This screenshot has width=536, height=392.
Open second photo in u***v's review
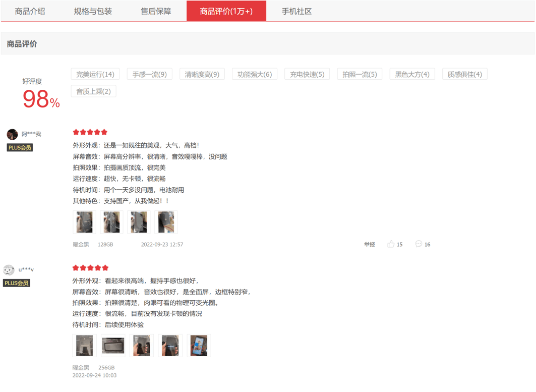(x=113, y=346)
